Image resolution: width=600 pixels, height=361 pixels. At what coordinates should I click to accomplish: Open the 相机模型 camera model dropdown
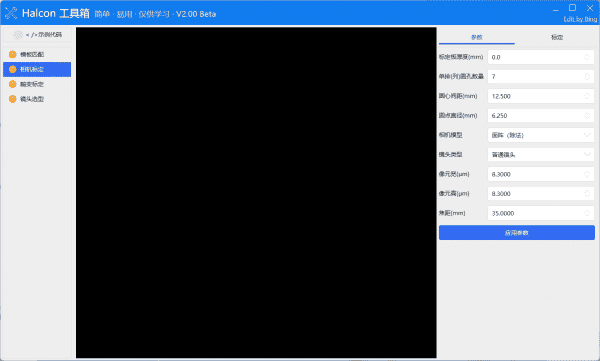[x=541, y=135]
